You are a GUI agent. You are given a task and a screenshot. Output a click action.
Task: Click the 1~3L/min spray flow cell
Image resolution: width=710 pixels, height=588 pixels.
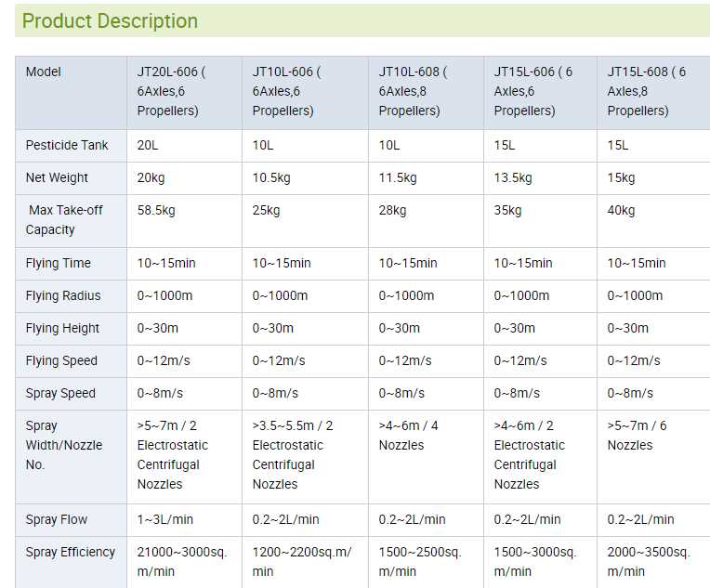coord(165,519)
